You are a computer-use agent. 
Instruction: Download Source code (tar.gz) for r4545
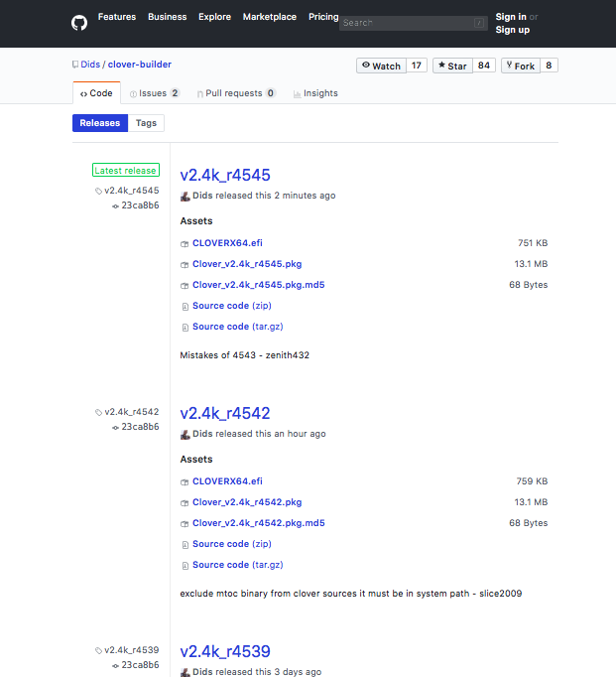(x=238, y=327)
